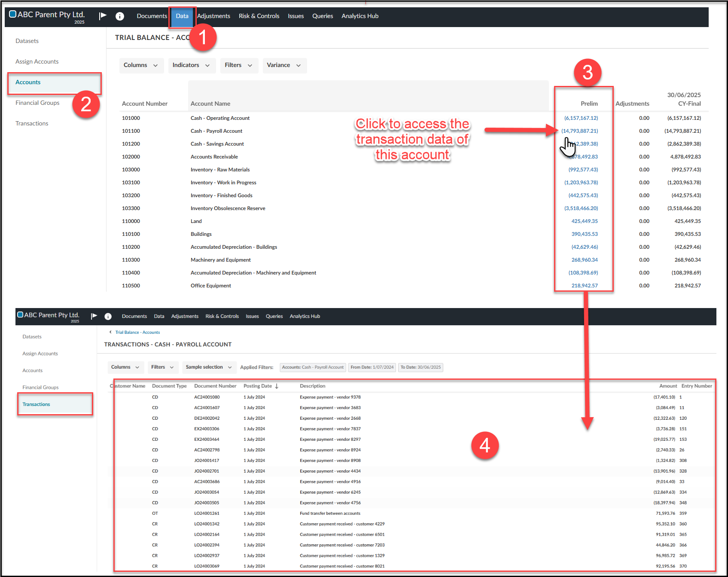
Task: Click 'Fund transfer between accounts' description
Action: coord(330,513)
